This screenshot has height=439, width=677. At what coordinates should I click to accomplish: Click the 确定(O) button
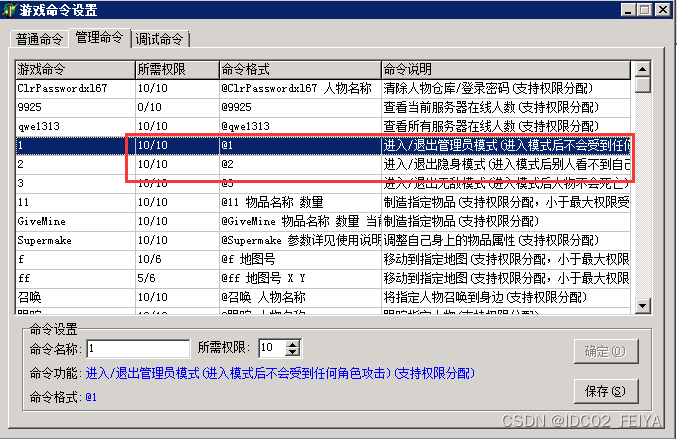tap(603, 352)
